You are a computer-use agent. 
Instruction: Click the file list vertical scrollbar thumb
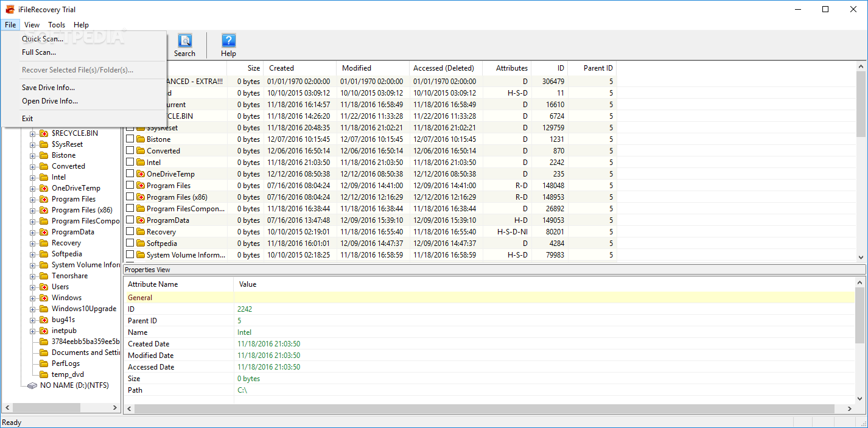(861, 104)
